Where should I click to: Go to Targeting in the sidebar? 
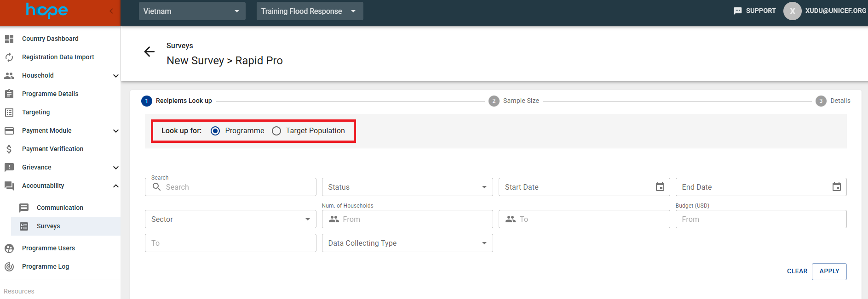tap(36, 112)
